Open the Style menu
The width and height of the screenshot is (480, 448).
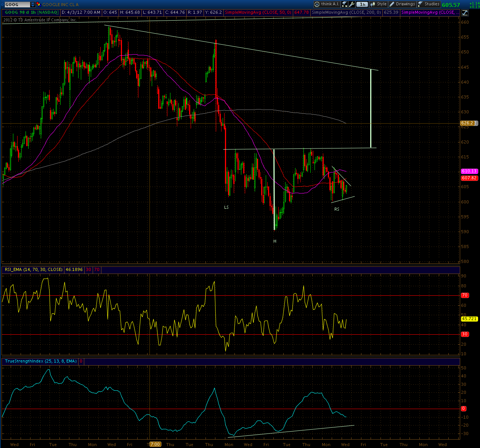pyautogui.click(x=379, y=4)
